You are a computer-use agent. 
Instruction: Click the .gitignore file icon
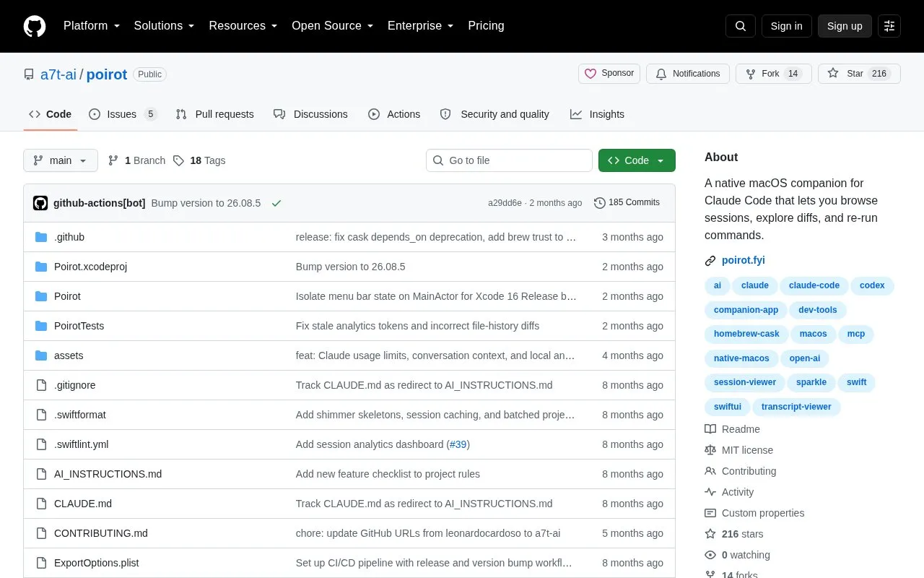click(x=41, y=385)
